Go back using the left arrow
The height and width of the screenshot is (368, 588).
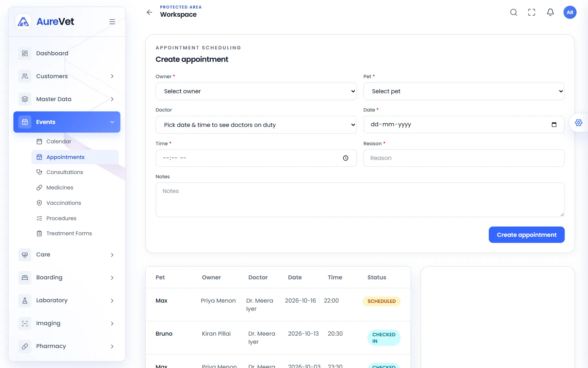tap(149, 12)
